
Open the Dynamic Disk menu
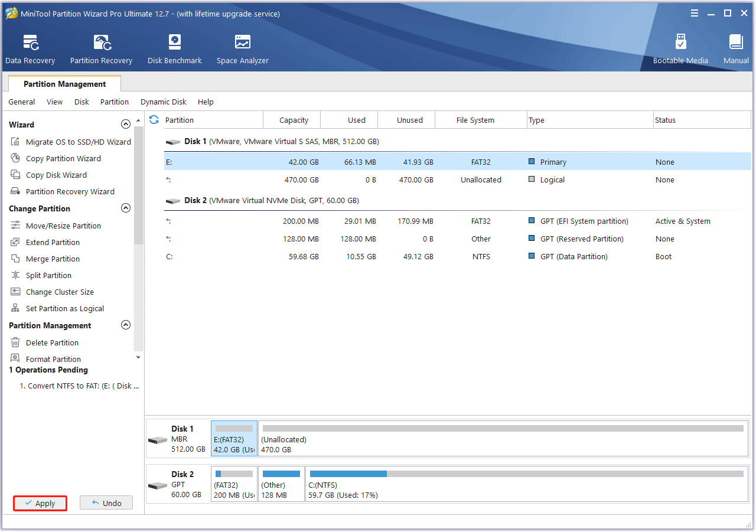[164, 102]
